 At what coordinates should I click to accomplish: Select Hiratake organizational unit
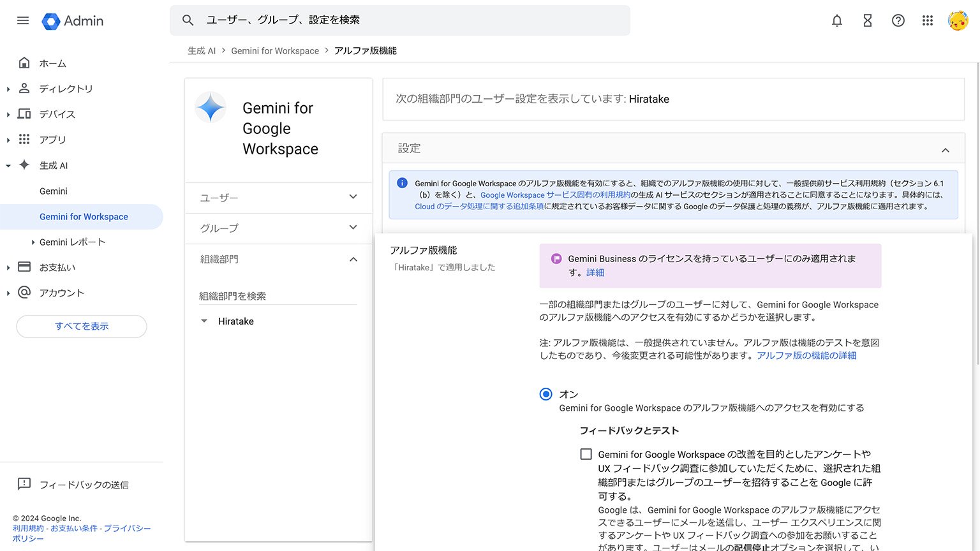(236, 321)
